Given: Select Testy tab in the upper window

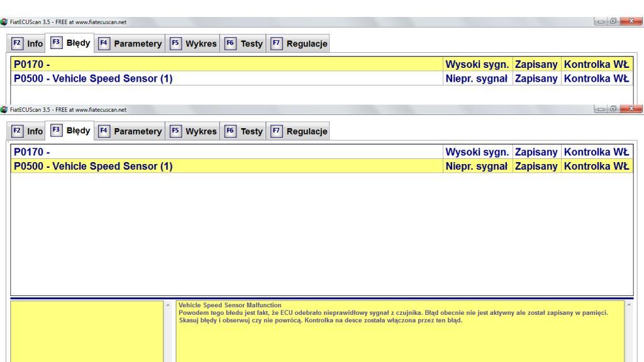Looking at the screenshot, I should 244,44.
